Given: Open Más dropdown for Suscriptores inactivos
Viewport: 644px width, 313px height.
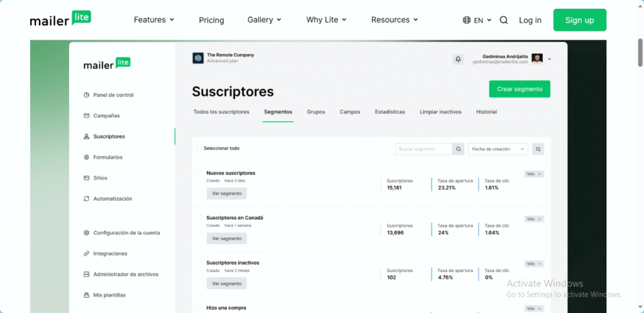Looking at the screenshot, I should pos(534,264).
